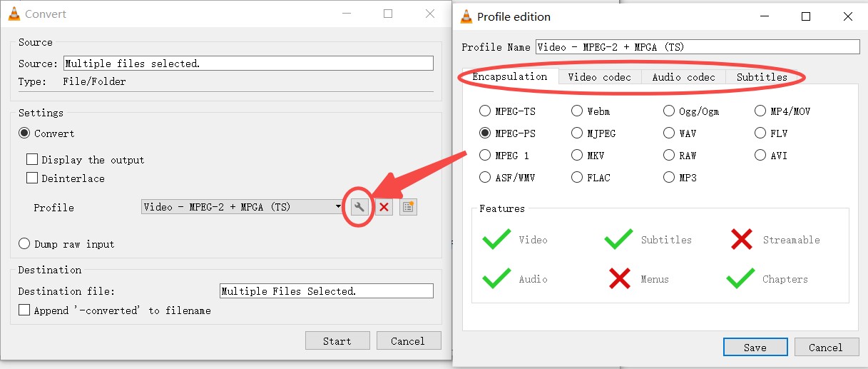The image size is (868, 369).
Task: Minimize the Convert window
Action: [x=346, y=14]
